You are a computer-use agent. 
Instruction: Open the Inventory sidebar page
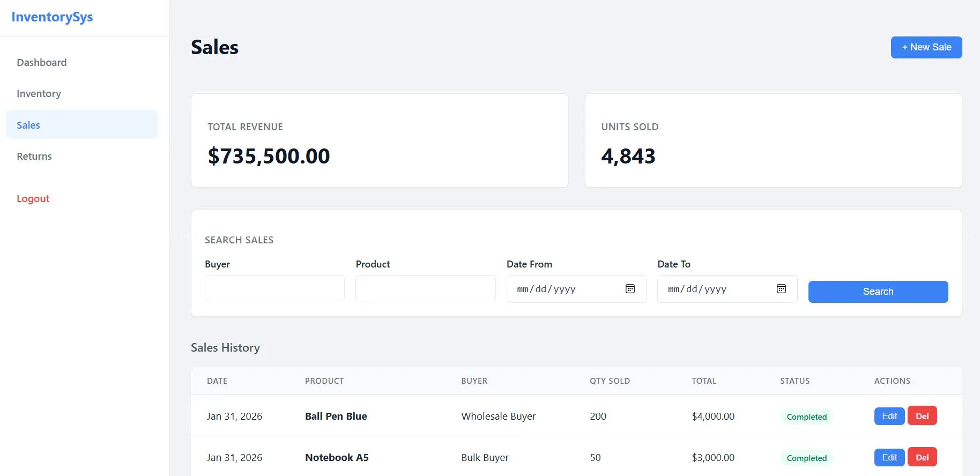tap(39, 94)
